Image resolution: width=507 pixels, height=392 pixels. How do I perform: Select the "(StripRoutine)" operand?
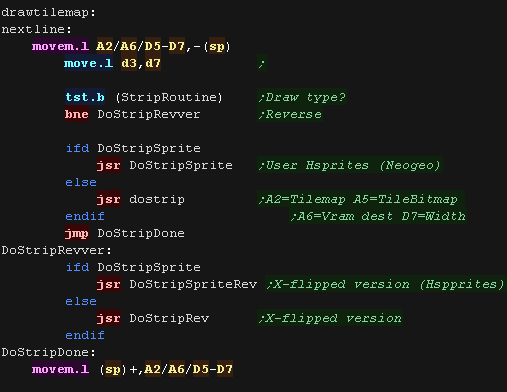click(x=169, y=97)
